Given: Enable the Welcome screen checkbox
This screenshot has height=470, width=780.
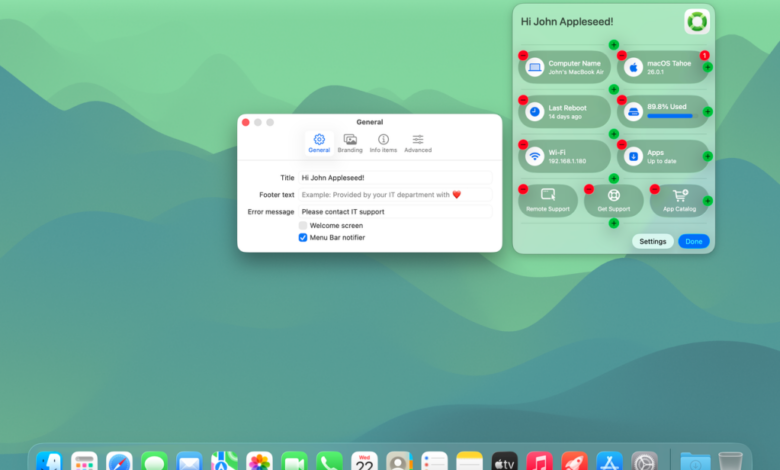Looking at the screenshot, I should tap(303, 226).
